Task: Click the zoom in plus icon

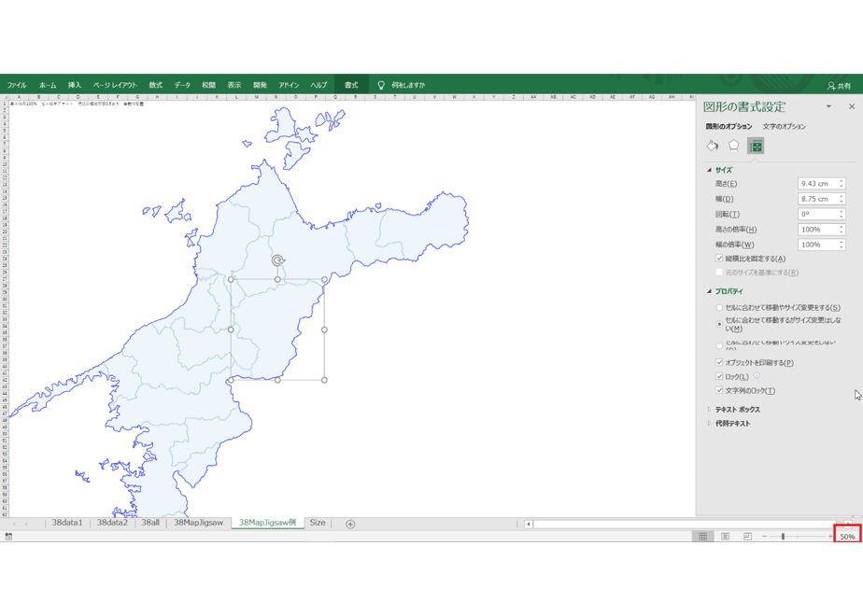Action: 830,537
